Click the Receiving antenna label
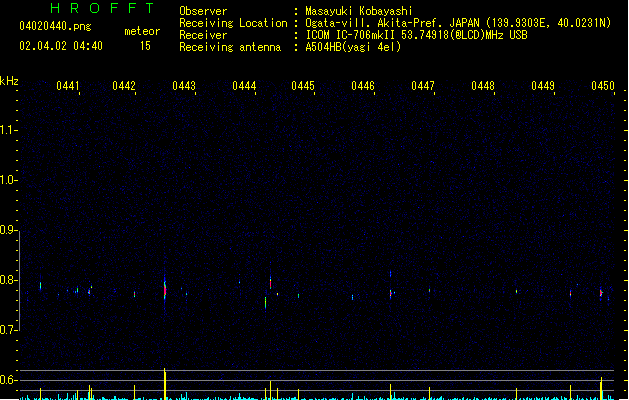 coord(230,47)
